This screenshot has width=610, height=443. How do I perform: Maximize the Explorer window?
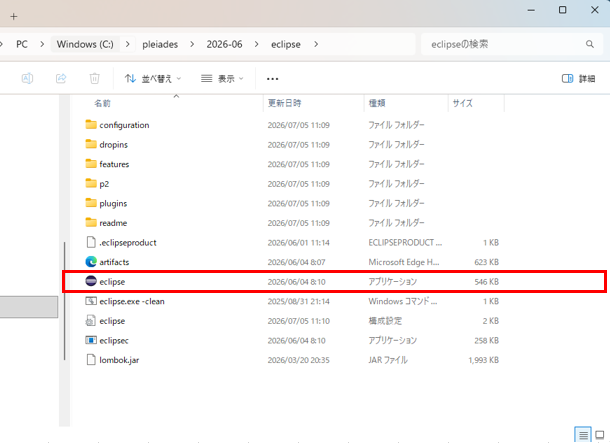[563, 10]
